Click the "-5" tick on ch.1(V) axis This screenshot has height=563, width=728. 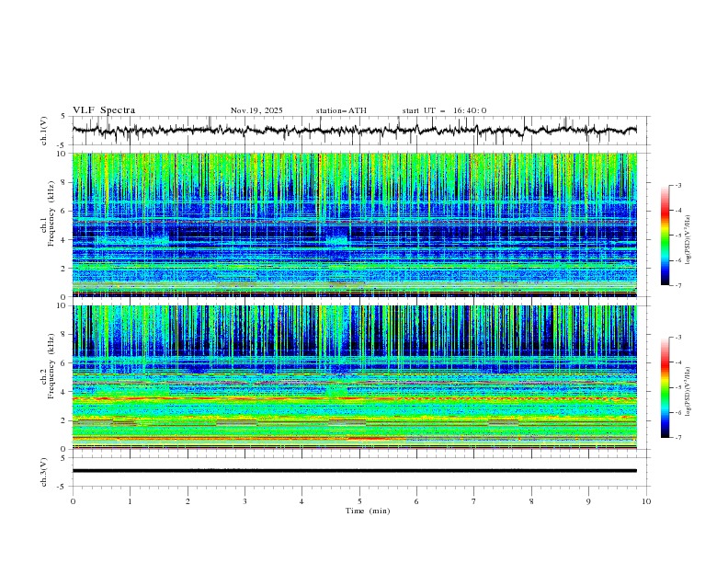coord(62,145)
